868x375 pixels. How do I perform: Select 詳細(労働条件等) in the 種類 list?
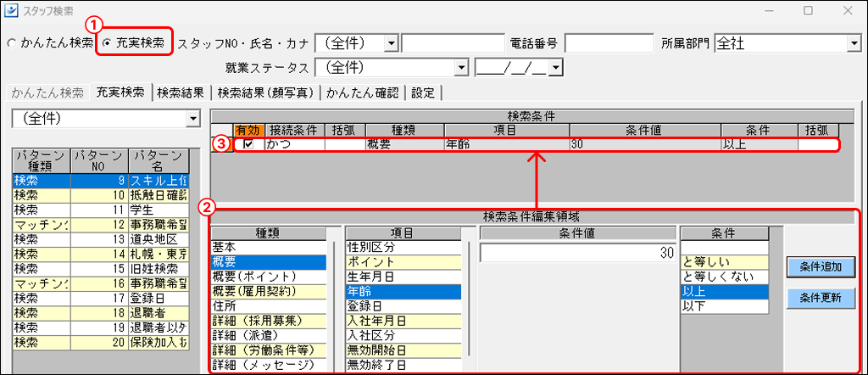click(269, 350)
